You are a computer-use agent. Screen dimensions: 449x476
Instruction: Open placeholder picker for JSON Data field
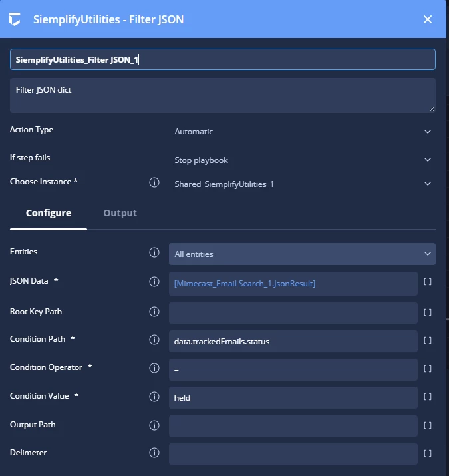[428, 282]
